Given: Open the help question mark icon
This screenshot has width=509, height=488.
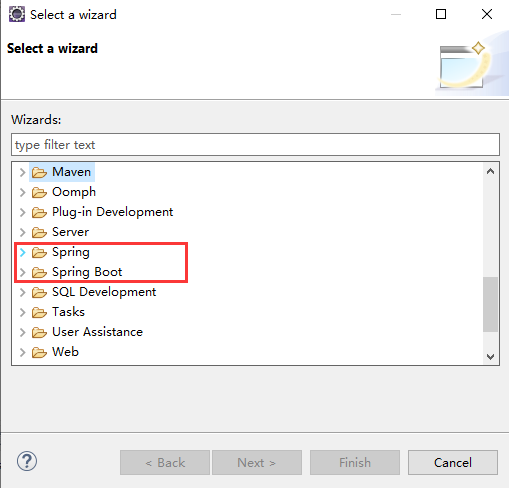Looking at the screenshot, I should pos(27,461).
